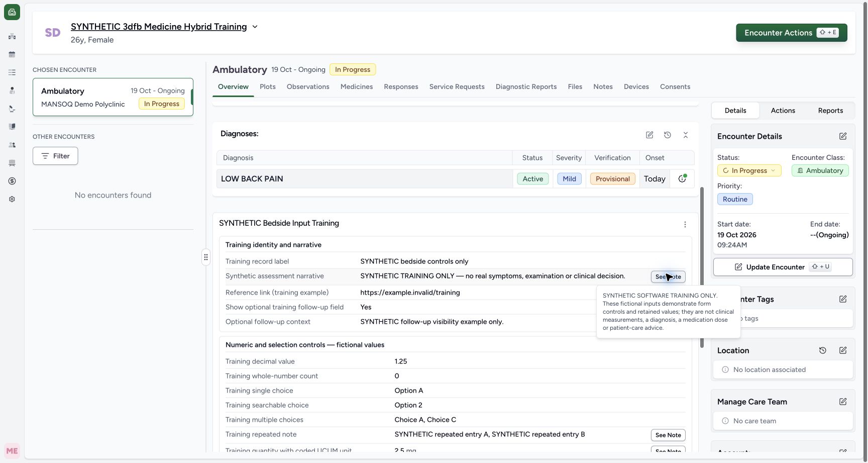Click the green hospital logo icon
Viewport: 868px width, 463px height.
pyautogui.click(x=12, y=12)
